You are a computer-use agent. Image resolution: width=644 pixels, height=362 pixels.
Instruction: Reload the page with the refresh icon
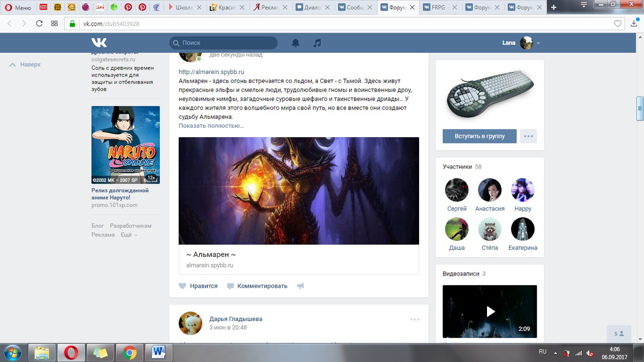[x=39, y=24]
